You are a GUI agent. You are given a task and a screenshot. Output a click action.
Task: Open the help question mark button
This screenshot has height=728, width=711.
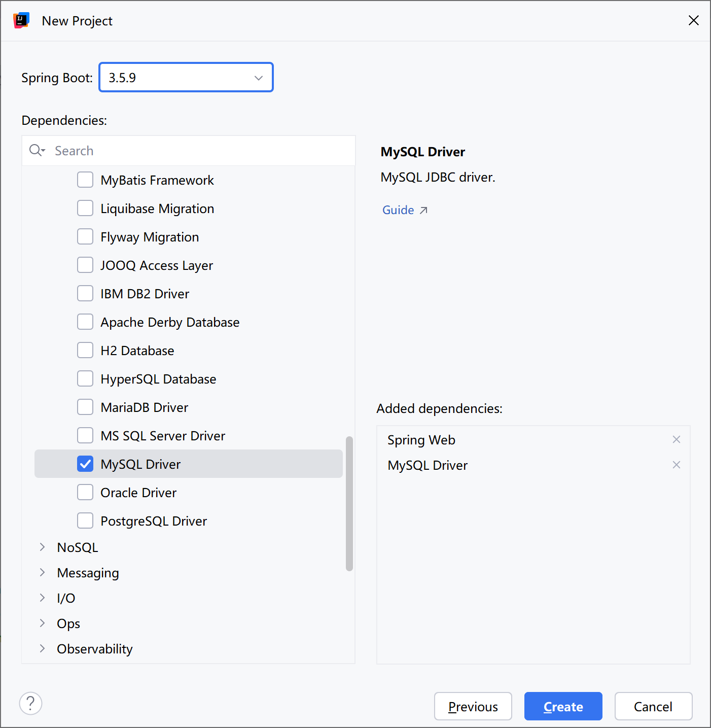click(x=30, y=703)
